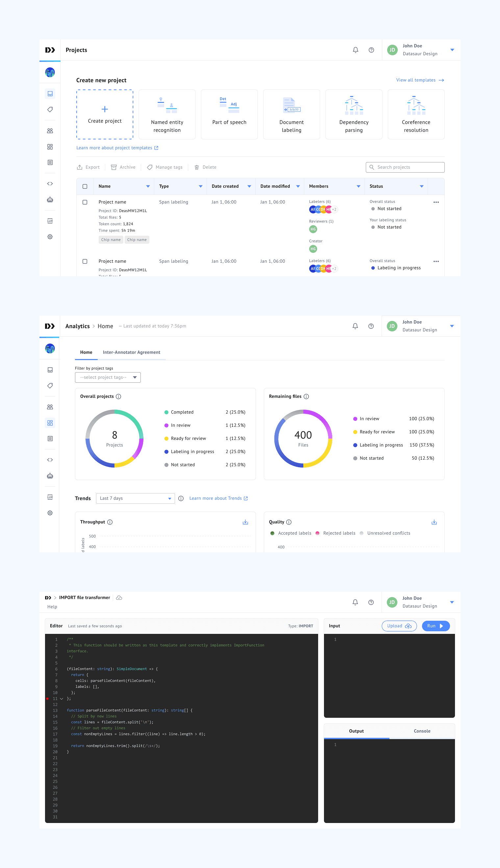Open the Members column dropdown
The image size is (500, 868).
(359, 186)
